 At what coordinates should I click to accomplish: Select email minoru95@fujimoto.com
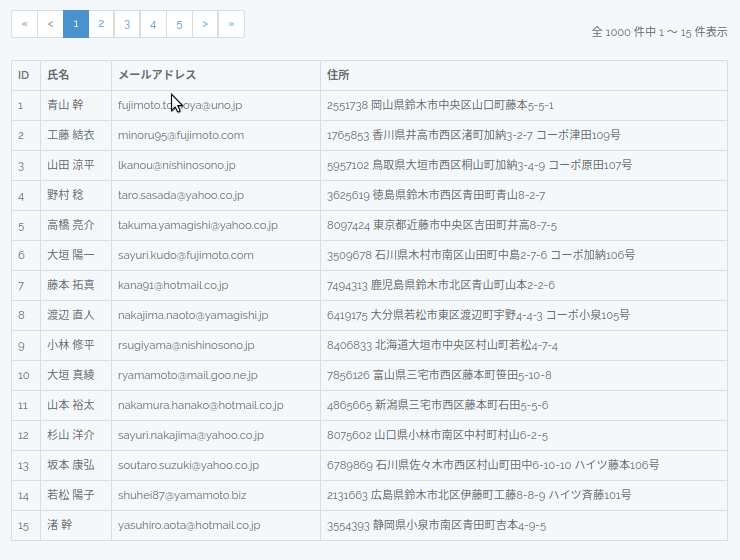(x=181, y=135)
